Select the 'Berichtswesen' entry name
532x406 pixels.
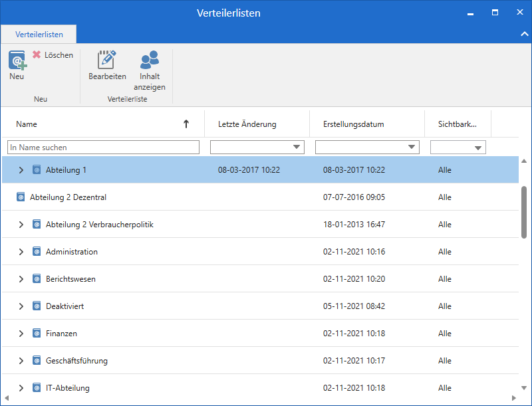[x=70, y=279]
